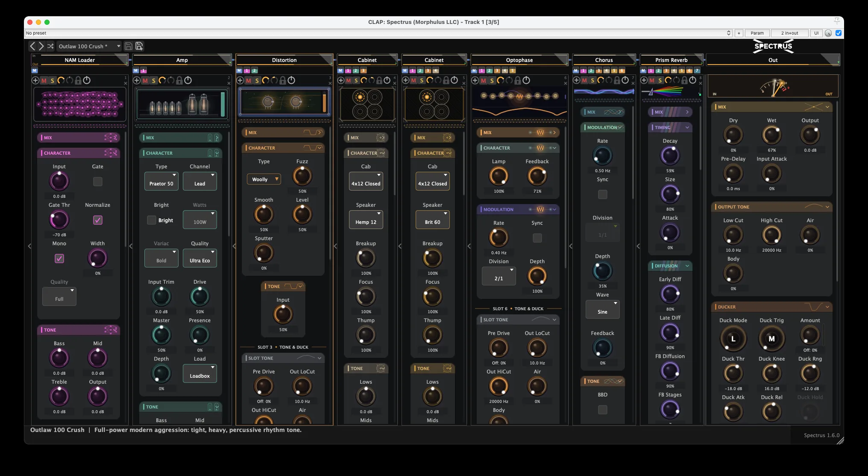Check the Chorus Sync checkbox
This screenshot has width=868, height=476.
click(x=603, y=194)
